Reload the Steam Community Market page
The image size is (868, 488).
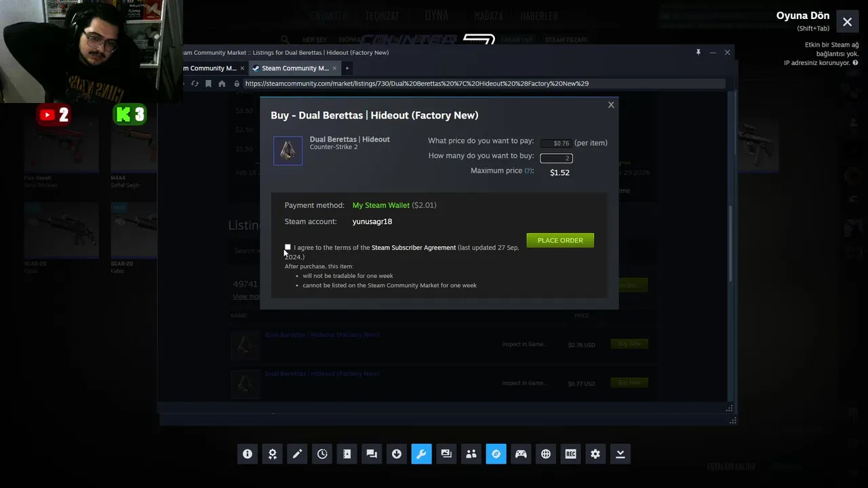point(195,83)
